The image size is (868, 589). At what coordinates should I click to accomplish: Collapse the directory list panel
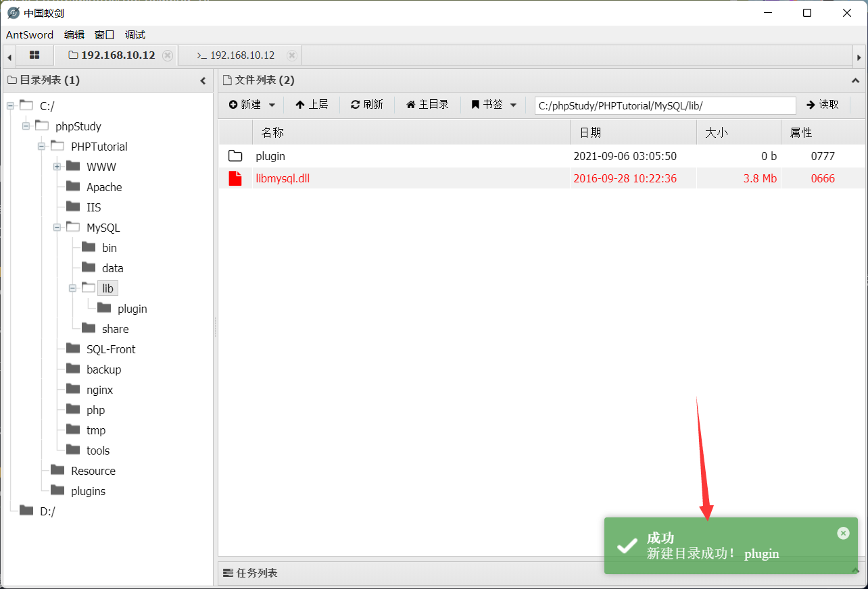point(203,80)
